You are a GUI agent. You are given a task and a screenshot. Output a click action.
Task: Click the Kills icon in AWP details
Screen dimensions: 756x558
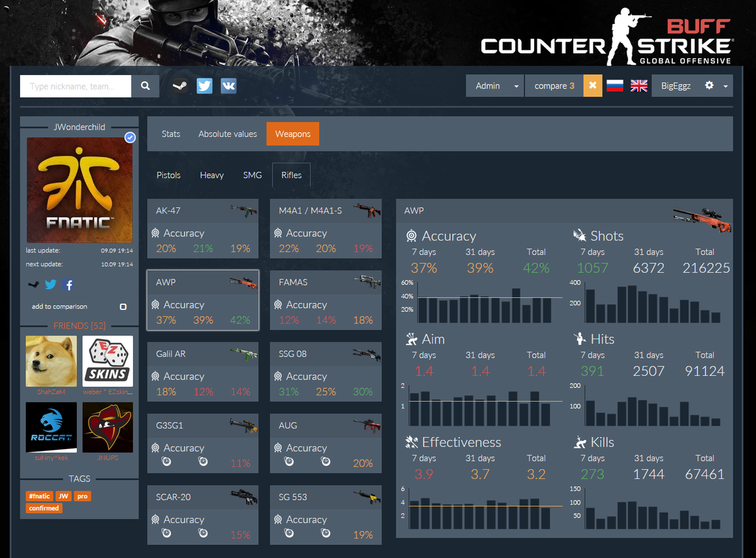[581, 442]
